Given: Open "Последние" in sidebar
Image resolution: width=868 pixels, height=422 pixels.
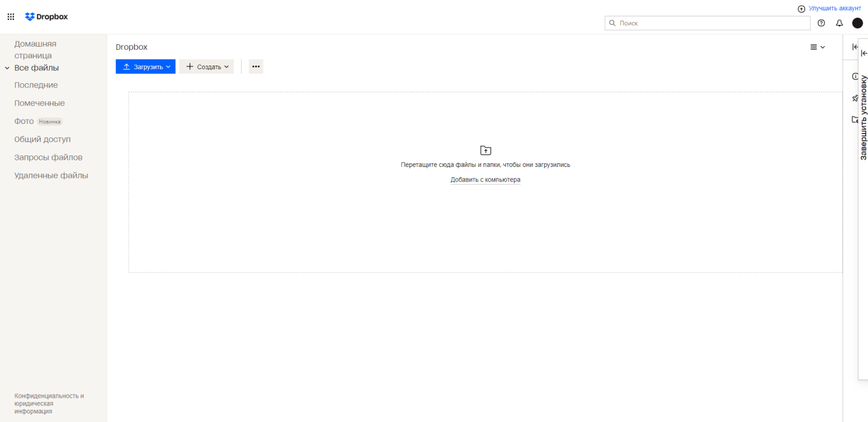Looking at the screenshot, I should [36, 85].
